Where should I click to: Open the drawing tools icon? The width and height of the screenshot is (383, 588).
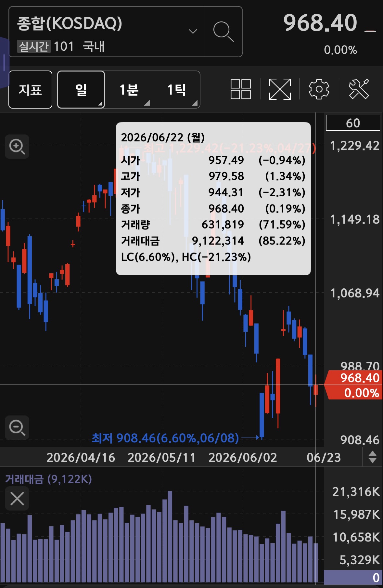tap(359, 89)
